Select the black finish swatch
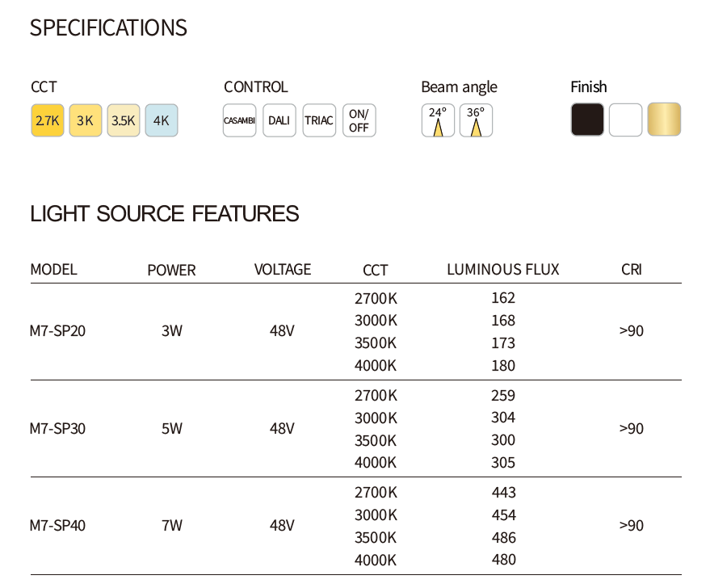The image size is (710, 588). click(x=587, y=120)
